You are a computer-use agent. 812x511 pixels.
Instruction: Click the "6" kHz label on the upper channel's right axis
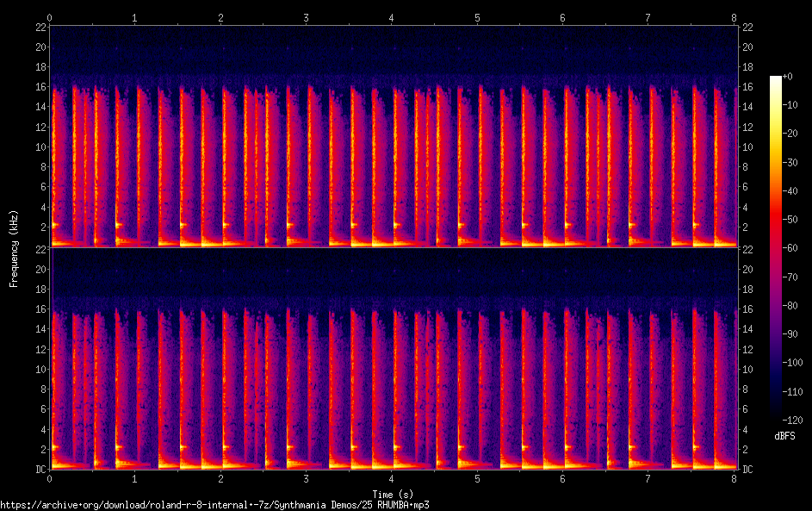[x=745, y=187]
